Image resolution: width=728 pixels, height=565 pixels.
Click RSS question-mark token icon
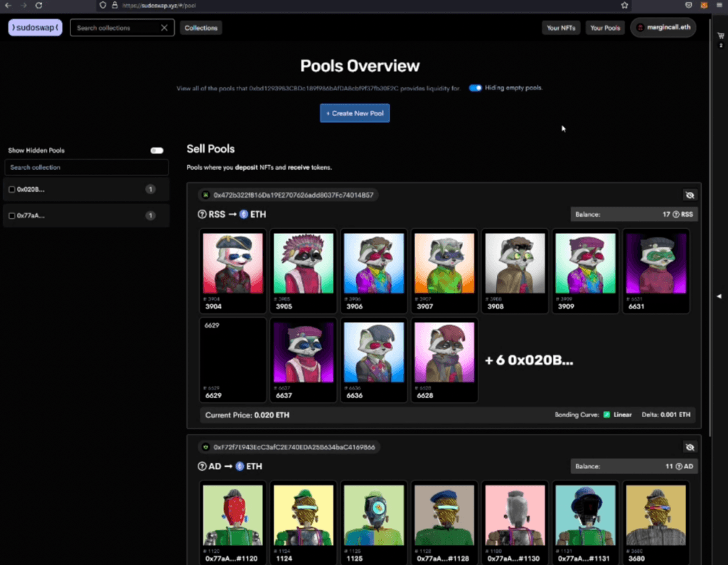[x=202, y=215]
